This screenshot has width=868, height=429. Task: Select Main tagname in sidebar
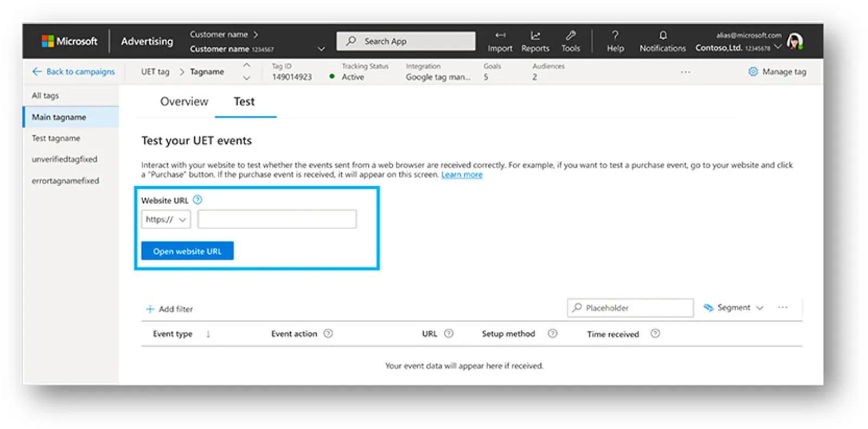pos(71,117)
